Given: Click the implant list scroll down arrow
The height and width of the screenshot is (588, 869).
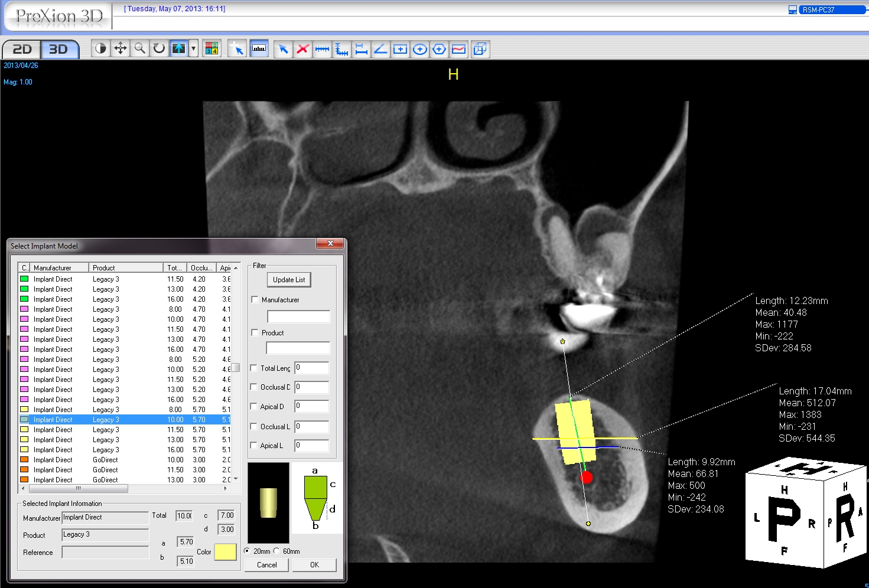Looking at the screenshot, I should pos(236,479).
